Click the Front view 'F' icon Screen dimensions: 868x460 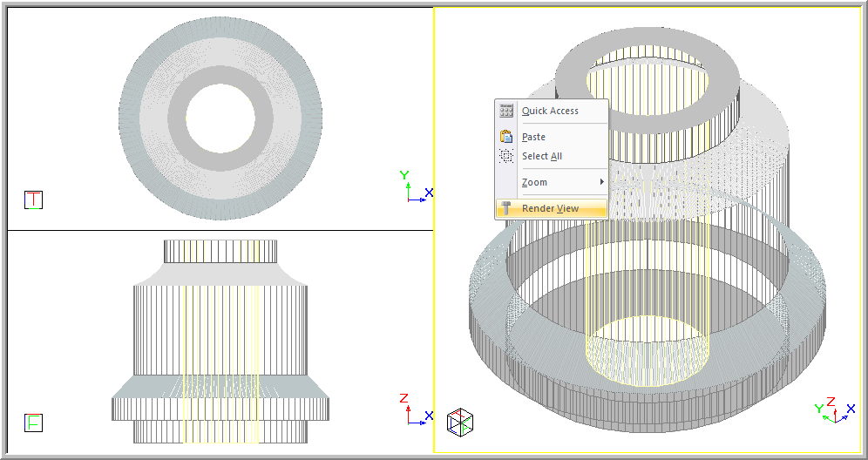coord(33,423)
